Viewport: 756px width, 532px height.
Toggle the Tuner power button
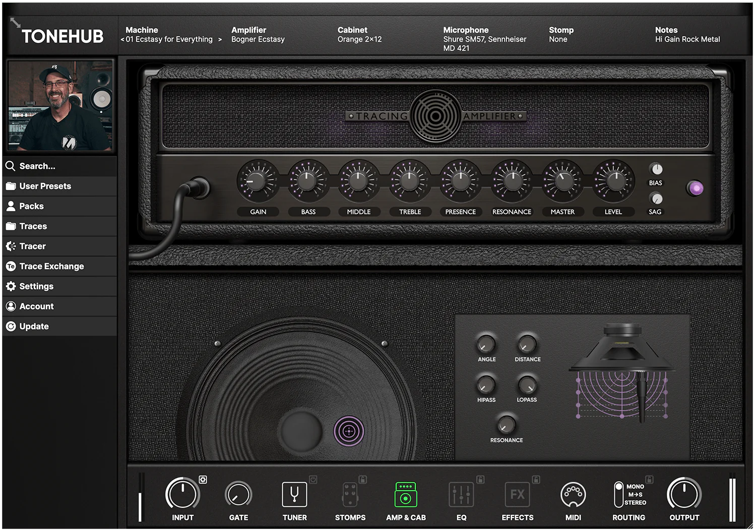pyautogui.click(x=313, y=479)
